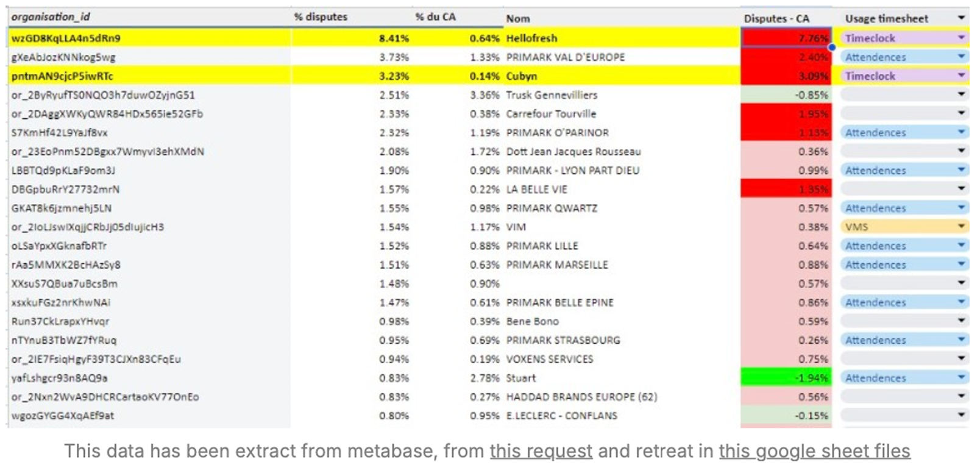This screenshot has height=473, width=980.
Task: Click "this request" metabase link
Action: click(541, 451)
